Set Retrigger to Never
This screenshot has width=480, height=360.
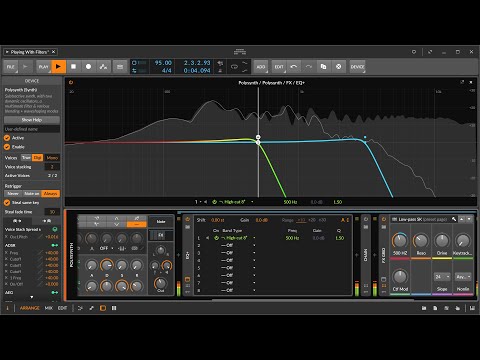[13, 194]
